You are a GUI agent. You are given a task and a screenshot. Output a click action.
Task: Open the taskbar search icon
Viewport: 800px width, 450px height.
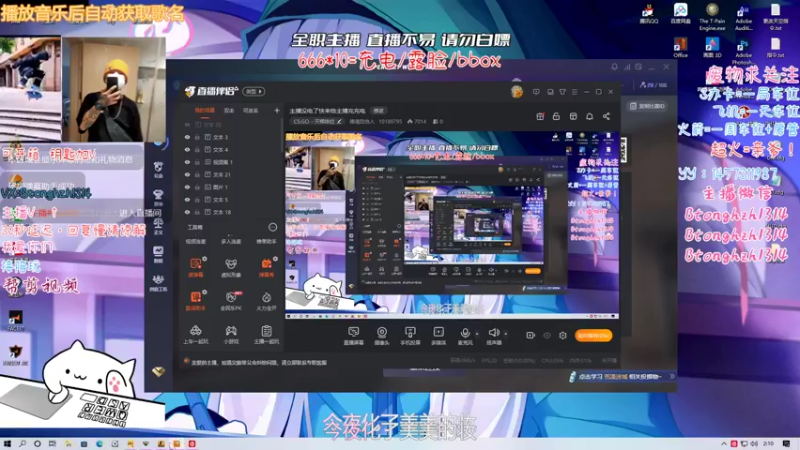(22, 444)
